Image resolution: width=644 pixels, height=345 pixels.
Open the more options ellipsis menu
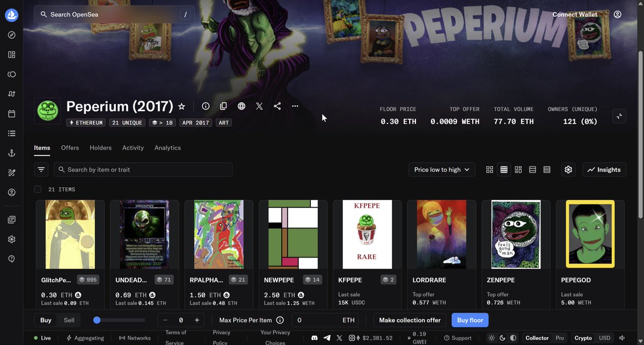coord(295,106)
